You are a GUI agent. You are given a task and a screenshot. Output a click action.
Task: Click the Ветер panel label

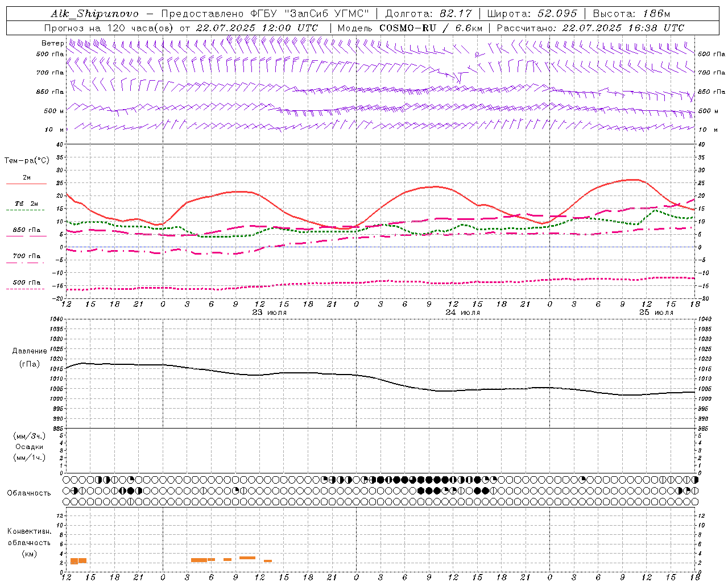click(52, 43)
